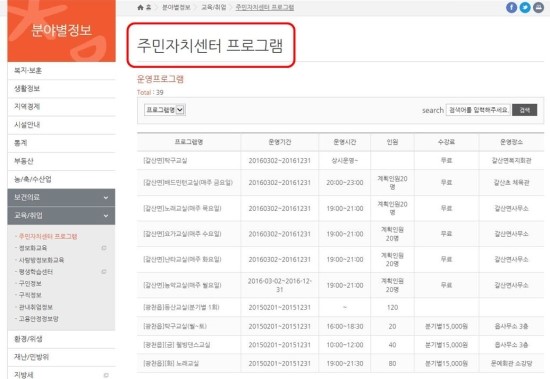Click the 운영장소 column header
This screenshot has height=379, width=550.
pyautogui.click(x=511, y=142)
